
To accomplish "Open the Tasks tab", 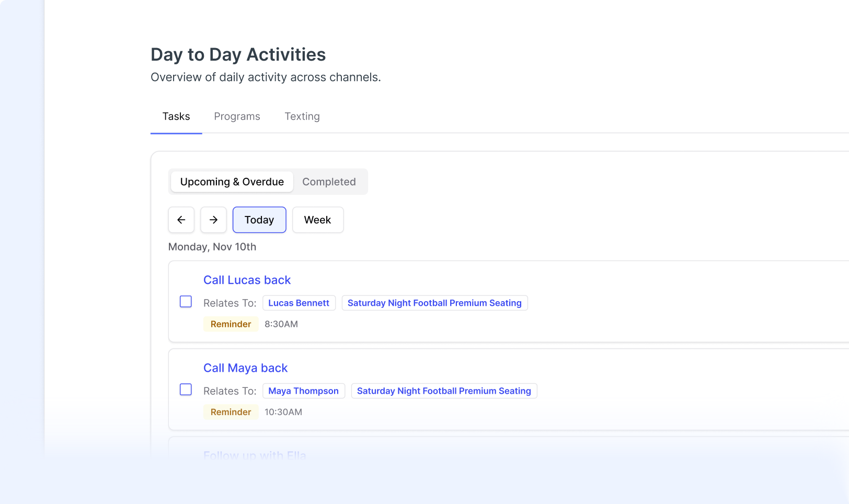I will pyautogui.click(x=176, y=116).
